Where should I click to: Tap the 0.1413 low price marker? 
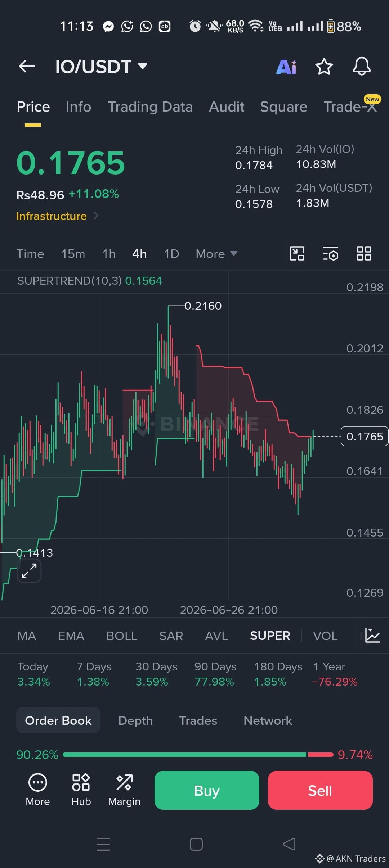[x=35, y=553]
